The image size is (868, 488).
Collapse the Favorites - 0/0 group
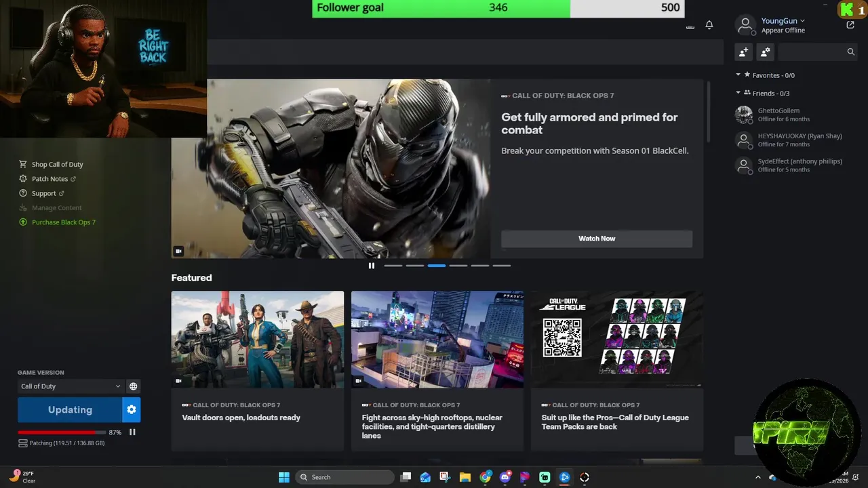point(738,75)
